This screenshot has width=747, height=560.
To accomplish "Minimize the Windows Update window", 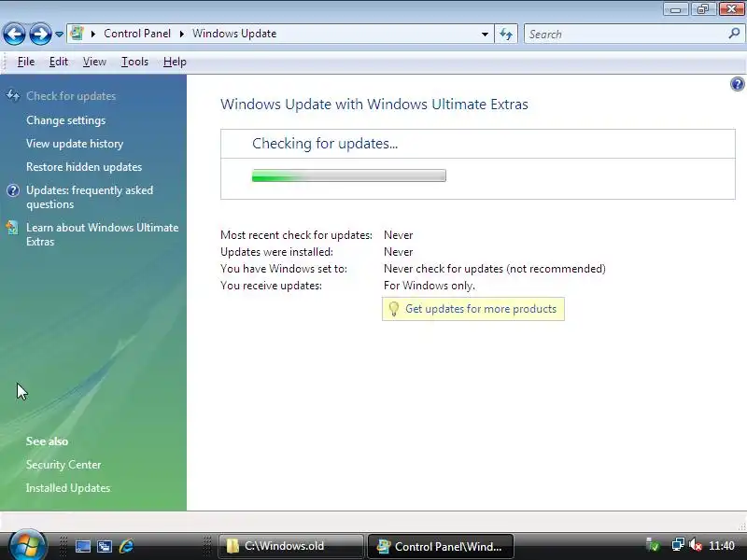I will [675, 9].
